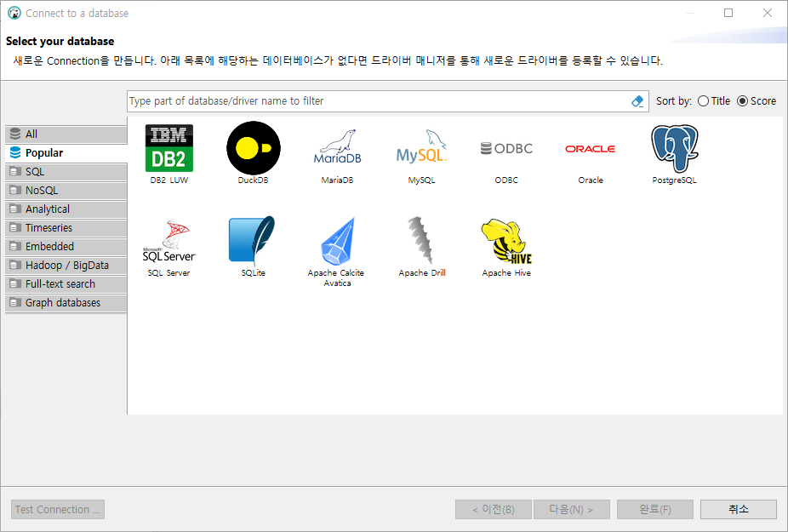
Task: Sort databases by Title
Action: point(714,101)
